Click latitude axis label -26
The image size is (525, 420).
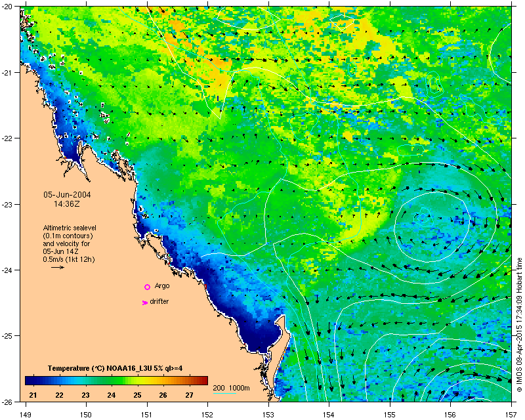coord(7,402)
